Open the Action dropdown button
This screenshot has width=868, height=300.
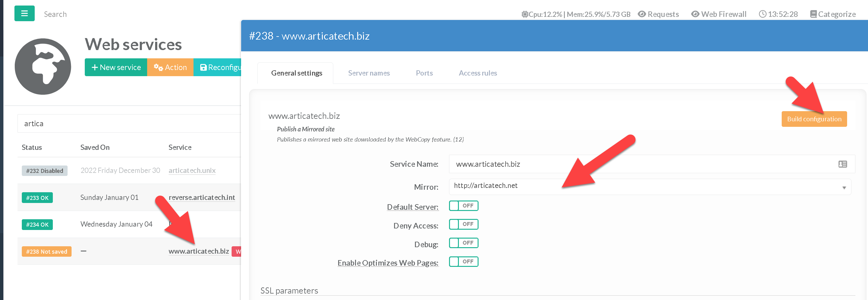pyautogui.click(x=170, y=67)
